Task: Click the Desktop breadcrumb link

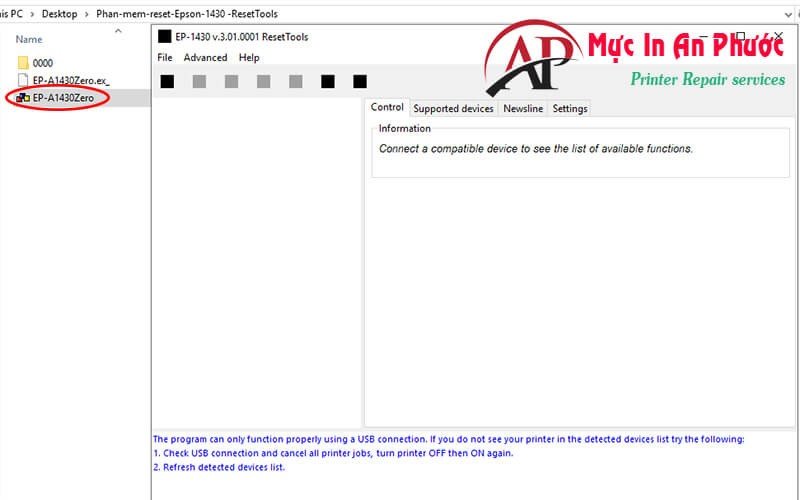Action: point(59,14)
